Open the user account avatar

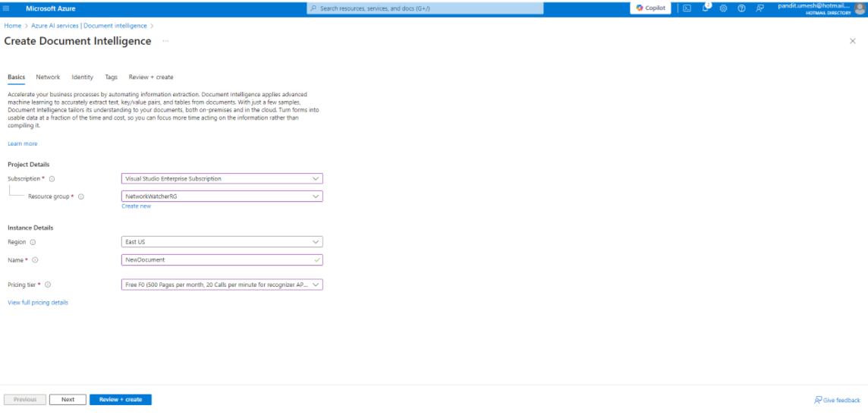click(x=860, y=8)
